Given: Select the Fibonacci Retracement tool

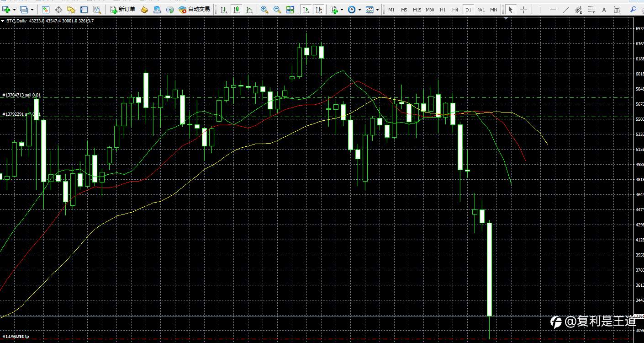Looking at the screenshot, I should pyautogui.click(x=591, y=10).
